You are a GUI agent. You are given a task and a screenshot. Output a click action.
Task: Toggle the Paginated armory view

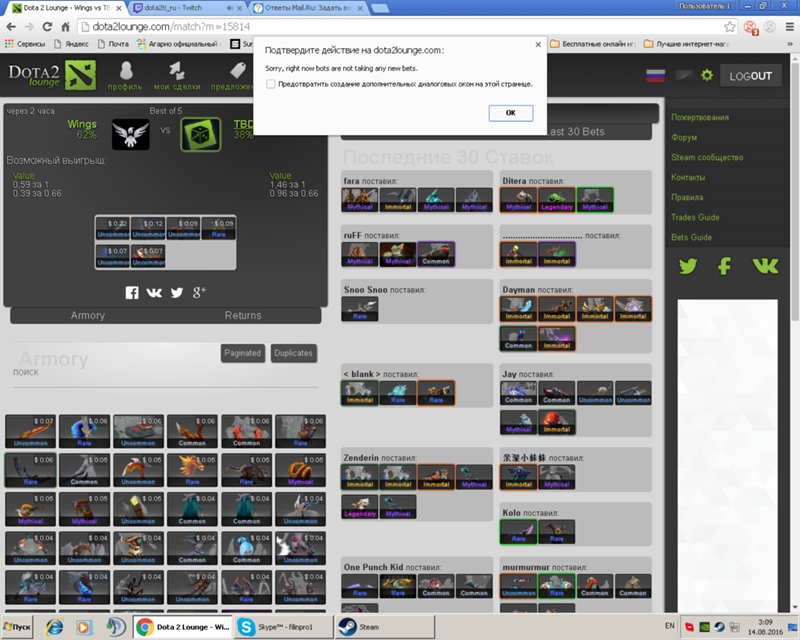click(243, 353)
